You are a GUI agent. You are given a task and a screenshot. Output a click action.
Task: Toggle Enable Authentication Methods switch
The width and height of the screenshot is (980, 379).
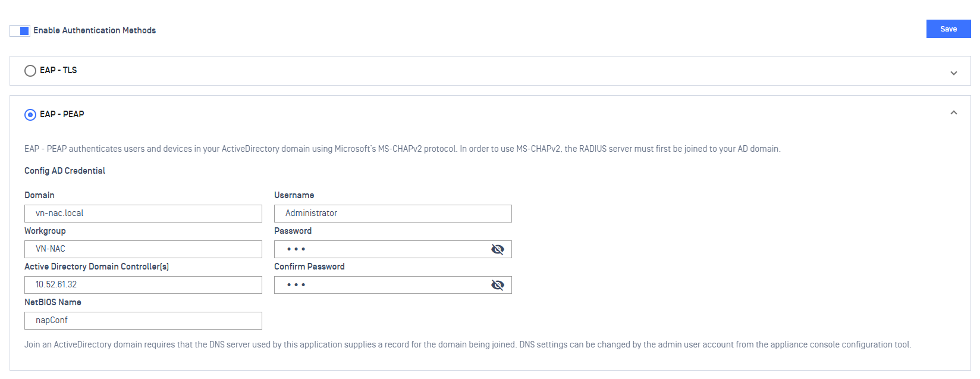tap(20, 31)
